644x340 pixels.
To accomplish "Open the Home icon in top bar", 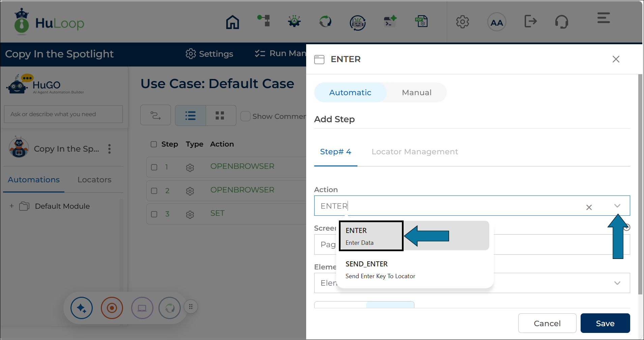I will click(232, 22).
